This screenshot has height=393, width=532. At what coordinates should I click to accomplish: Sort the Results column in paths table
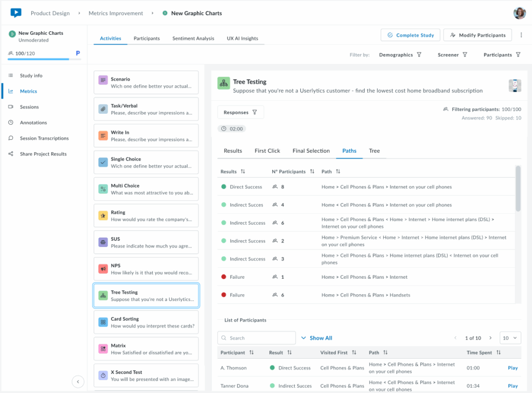pos(243,172)
